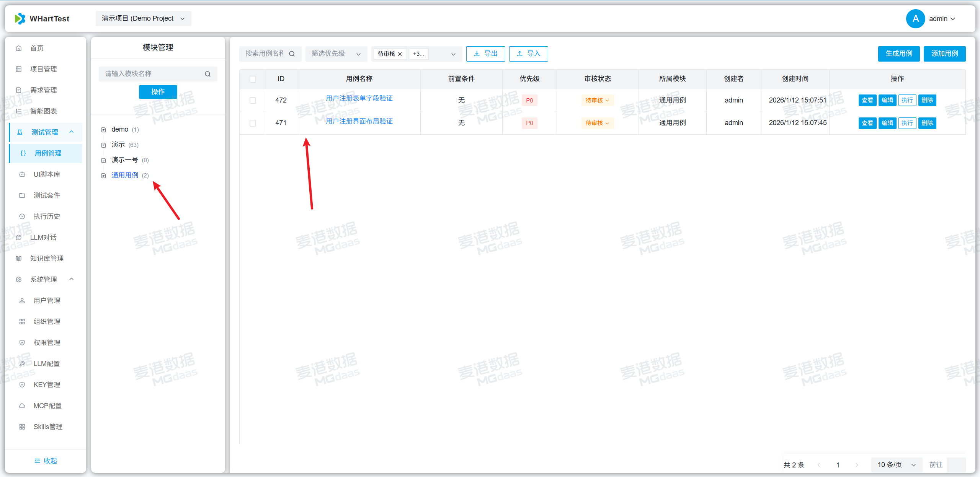Click the magnifier icon in case search box
The height and width of the screenshot is (477, 980).
coord(292,54)
